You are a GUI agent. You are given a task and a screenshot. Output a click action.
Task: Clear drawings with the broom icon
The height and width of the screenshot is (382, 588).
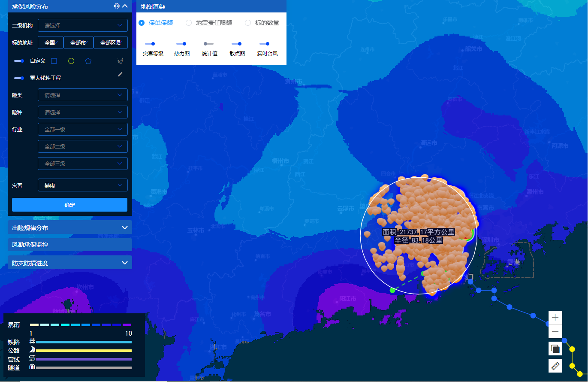tap(120, 61)
